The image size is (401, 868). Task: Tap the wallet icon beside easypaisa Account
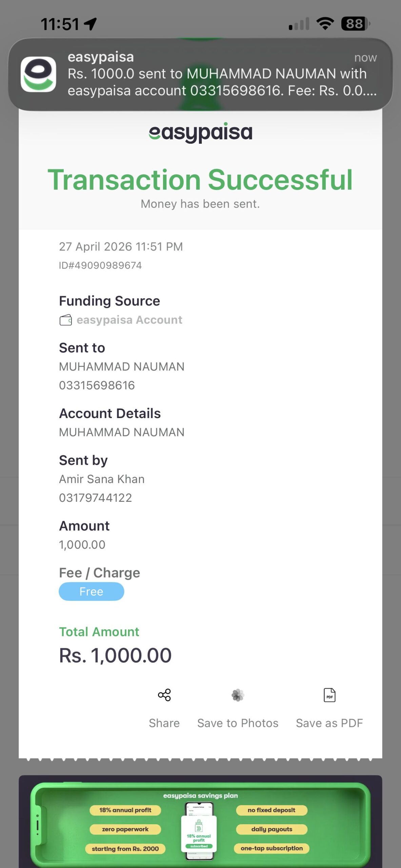pyautogui.click(x=65, y=320)
